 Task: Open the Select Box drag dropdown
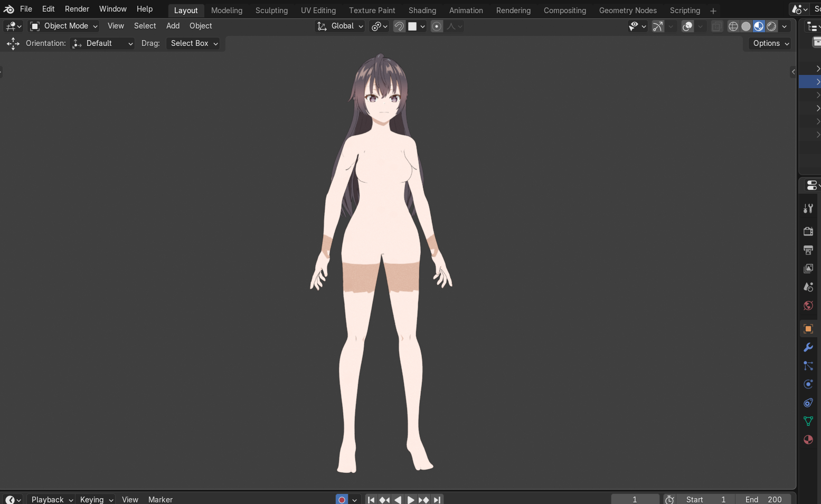click(x=193, y=43)
